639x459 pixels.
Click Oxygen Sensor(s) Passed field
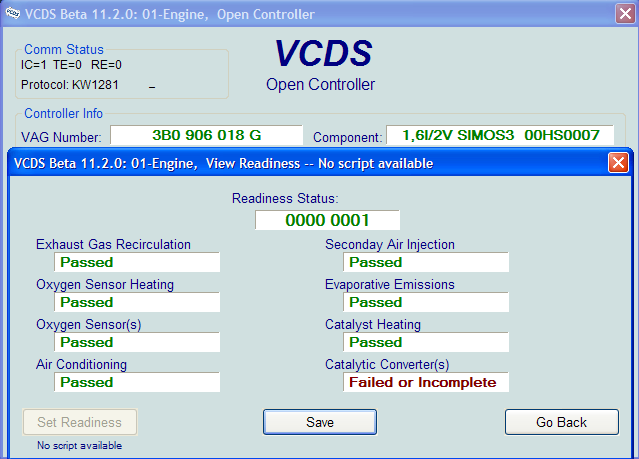point(137,342)
